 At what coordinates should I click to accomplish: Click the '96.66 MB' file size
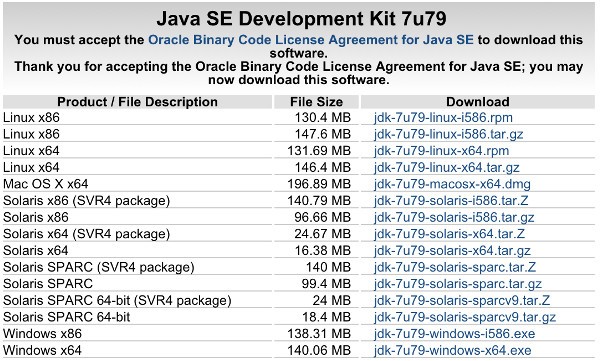(323, 217)
